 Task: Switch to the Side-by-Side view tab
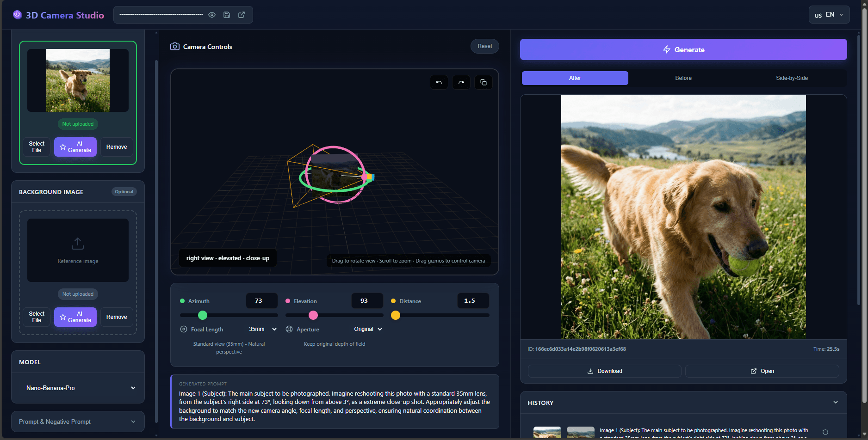(792, 78)
